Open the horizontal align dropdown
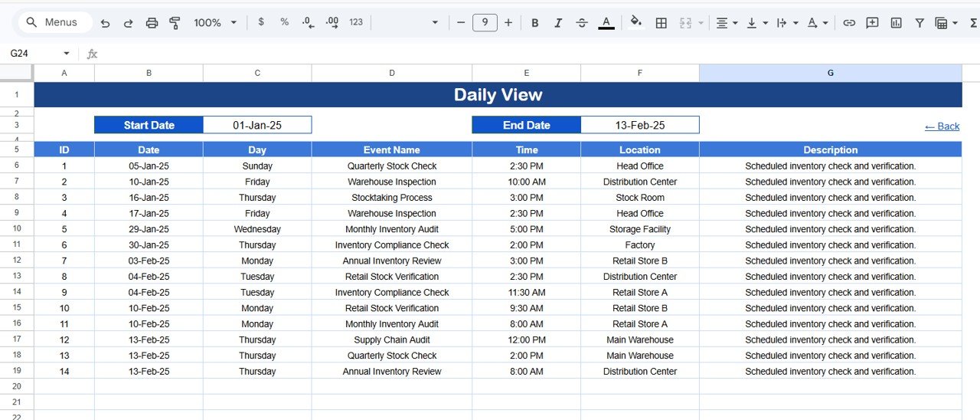980x420 pixels. pyautogui.click(x=726, y=23)
